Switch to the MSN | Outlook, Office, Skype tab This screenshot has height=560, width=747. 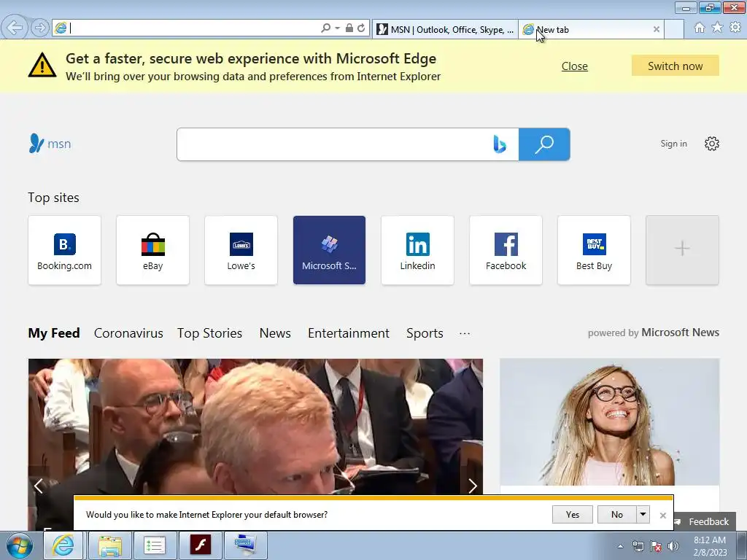(445, 29)
